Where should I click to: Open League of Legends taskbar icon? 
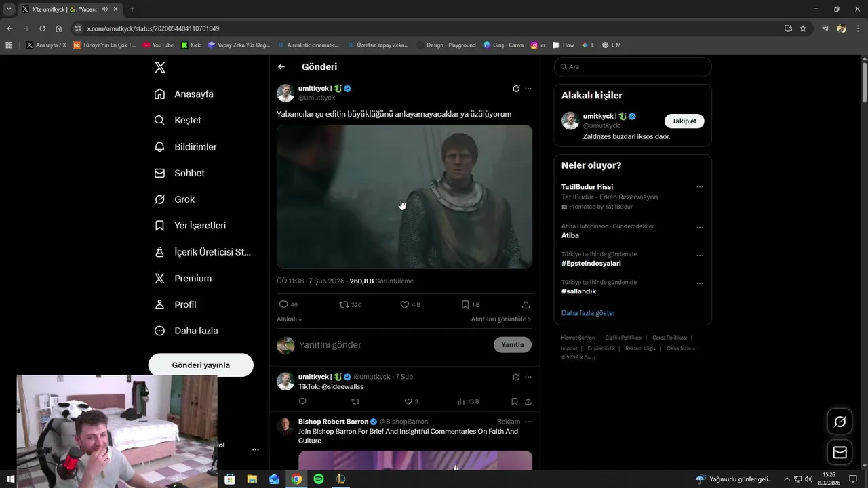point(341,479)
